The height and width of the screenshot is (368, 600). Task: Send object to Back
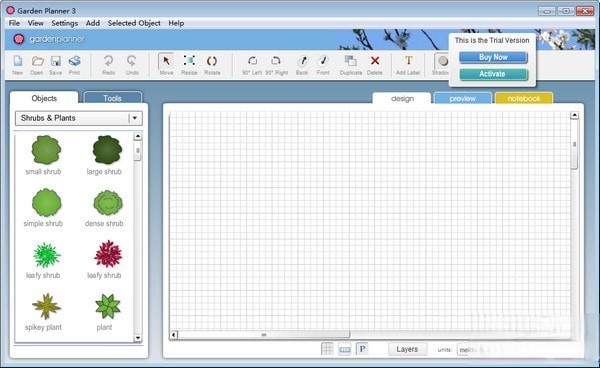pos(302,61)
